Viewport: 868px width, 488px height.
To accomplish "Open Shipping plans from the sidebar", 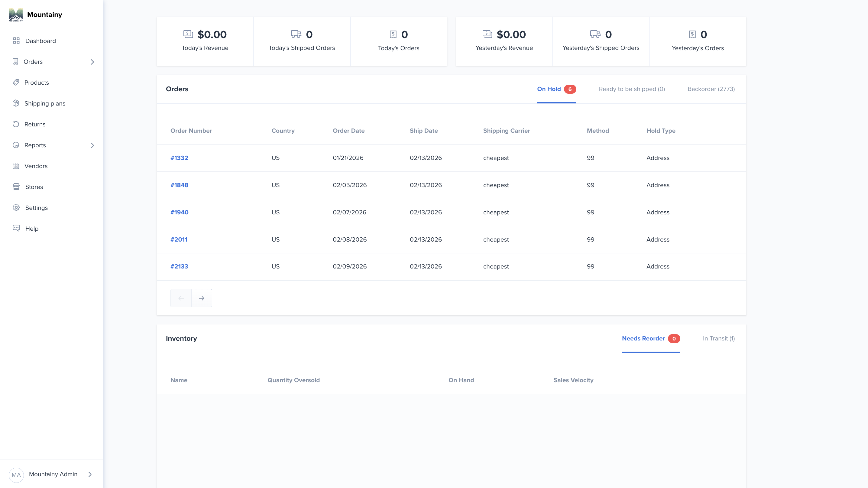I will (45, 103).
